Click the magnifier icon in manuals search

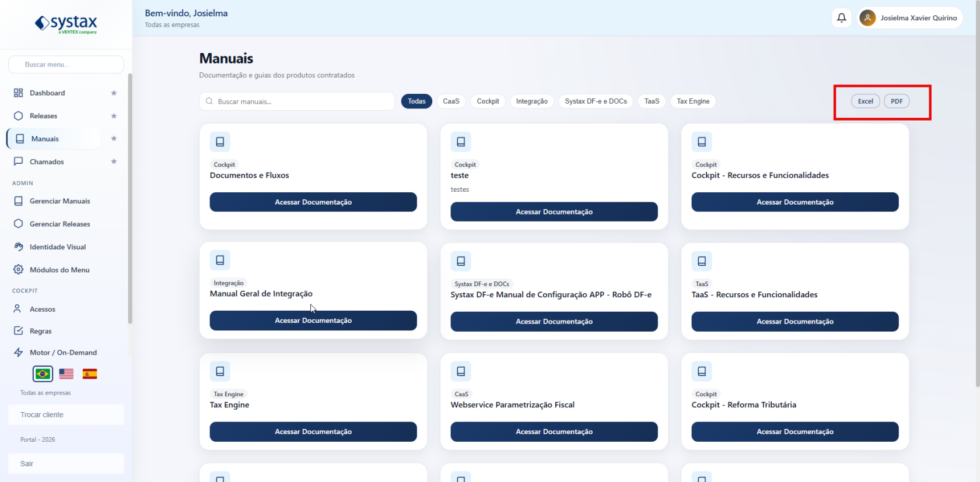tap(209, 101)
